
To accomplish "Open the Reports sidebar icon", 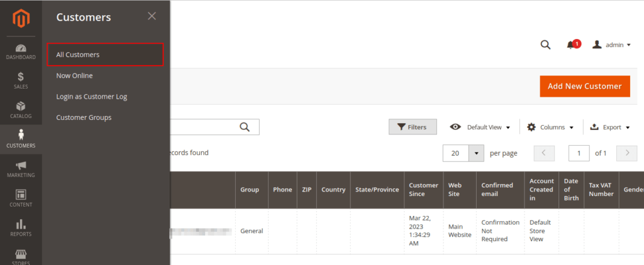I will (x=21, y=227).
